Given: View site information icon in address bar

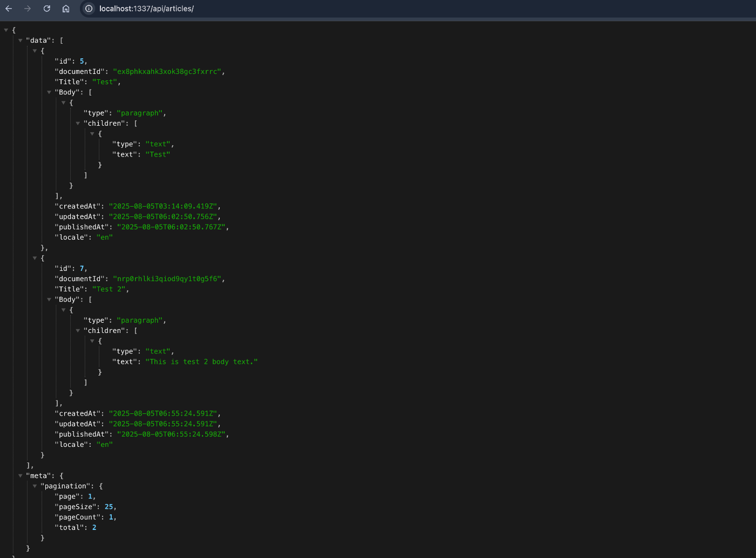Looking at the screenshot, I should click(x=89, y=9).
